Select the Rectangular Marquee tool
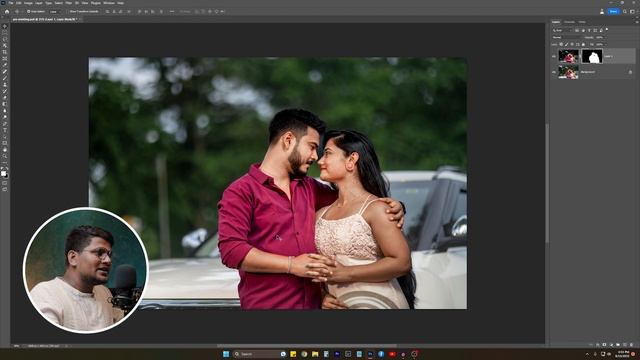Viewport: 640px width, 360px height. click(5, 32)
